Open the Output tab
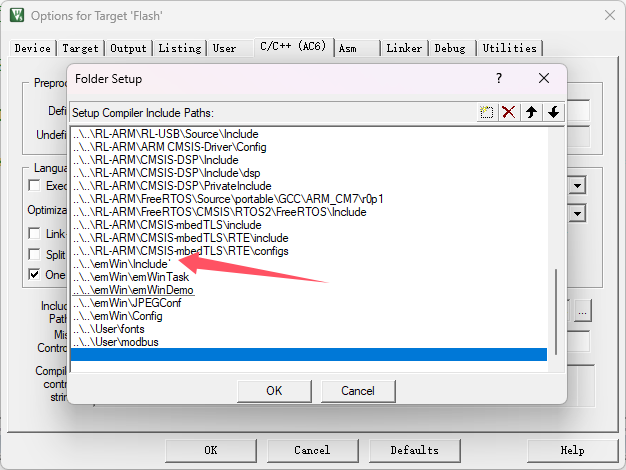Viewport: 626px width, 470px height. (x=129, y=48)
